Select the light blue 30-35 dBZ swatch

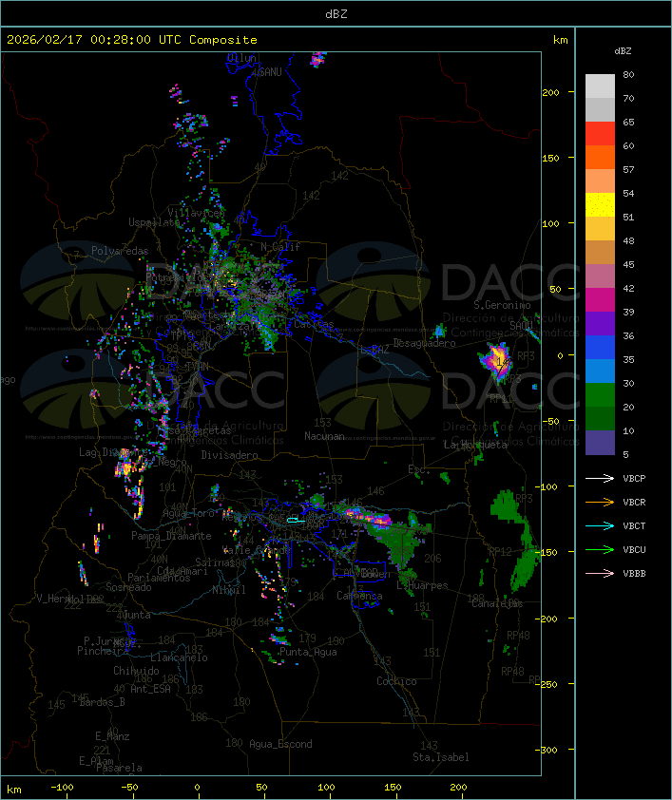(x=600, y=371)
